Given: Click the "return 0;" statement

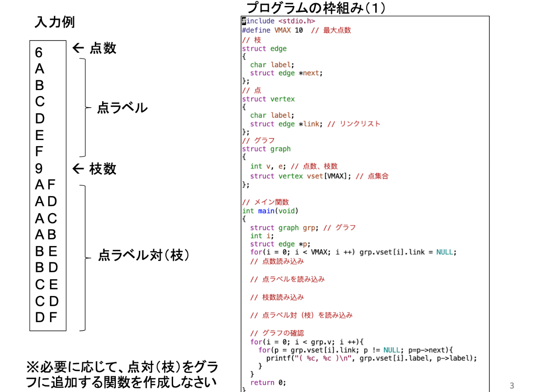Looking at the screenshot, I should pos(268,383).
